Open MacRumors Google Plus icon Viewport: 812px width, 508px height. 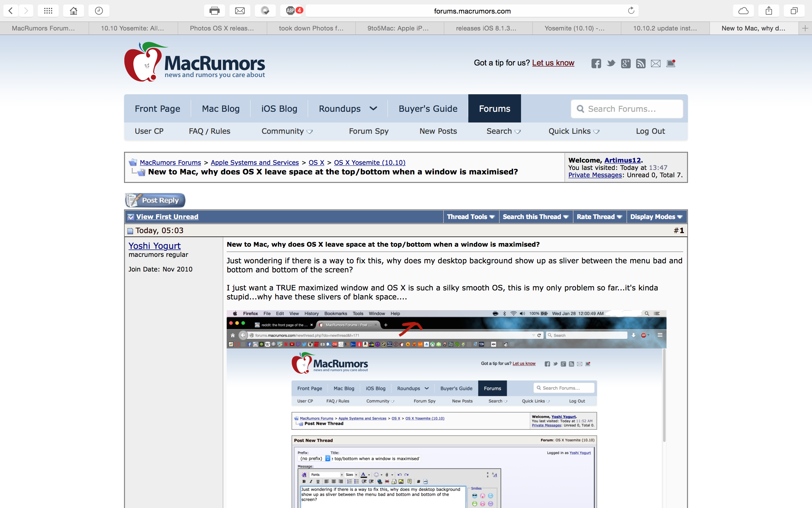coord(626,63)
